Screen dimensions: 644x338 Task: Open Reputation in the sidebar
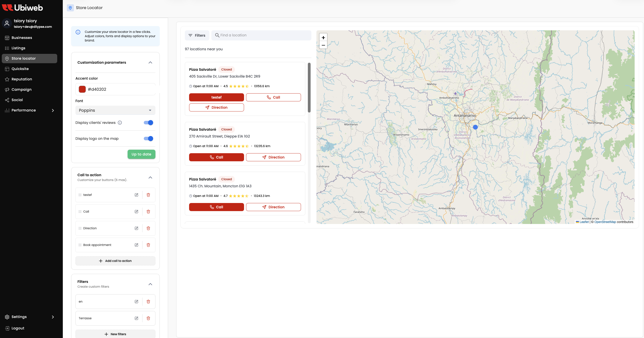pyautogui.click(x=22, y=79)
